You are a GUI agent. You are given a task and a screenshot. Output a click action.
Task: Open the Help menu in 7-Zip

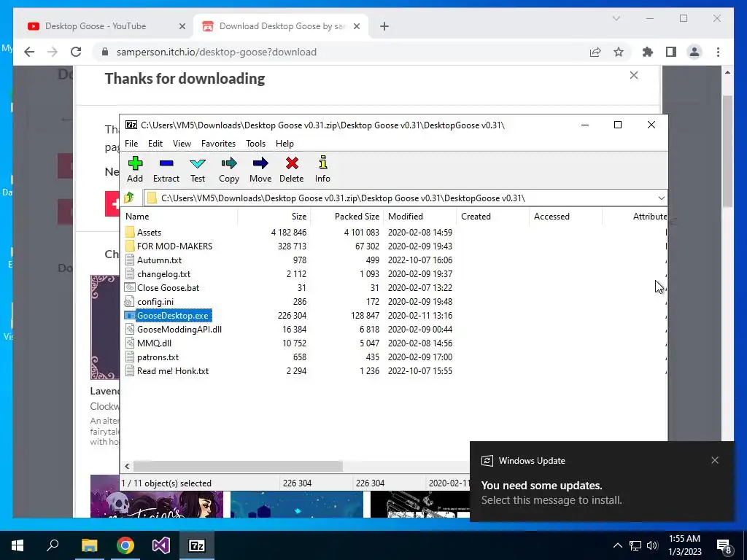pyautogui.click(x=285, y=144)
